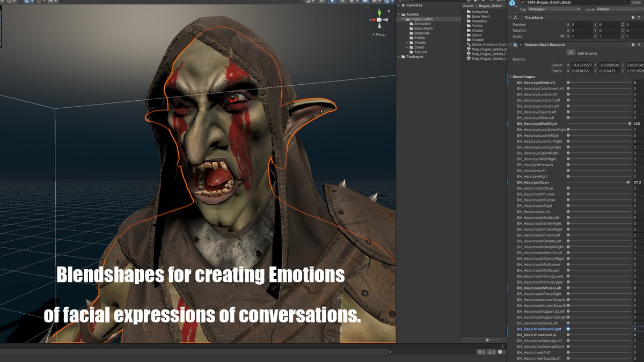Image resolution: width=644 pixels, height=362 pixels.
Task: Click the Scale X input field
Action: coord(581,36)
